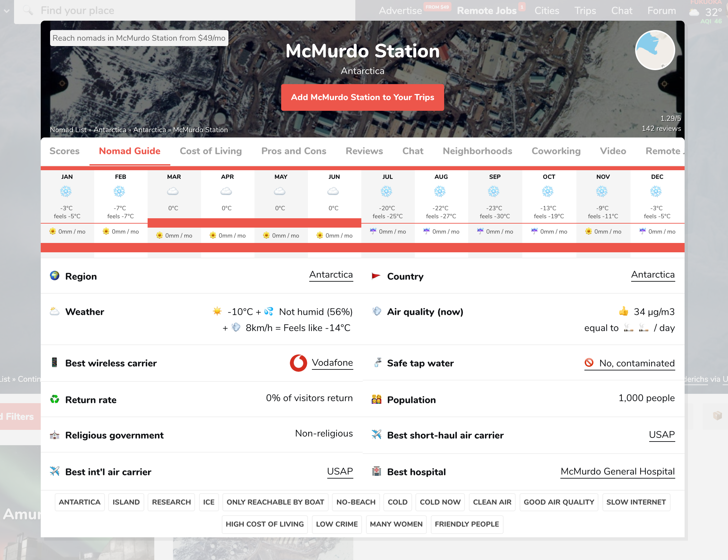The image size is (728, 560).
Task: Click Add McMurdo Station to Your Trips
Action: 362,97
